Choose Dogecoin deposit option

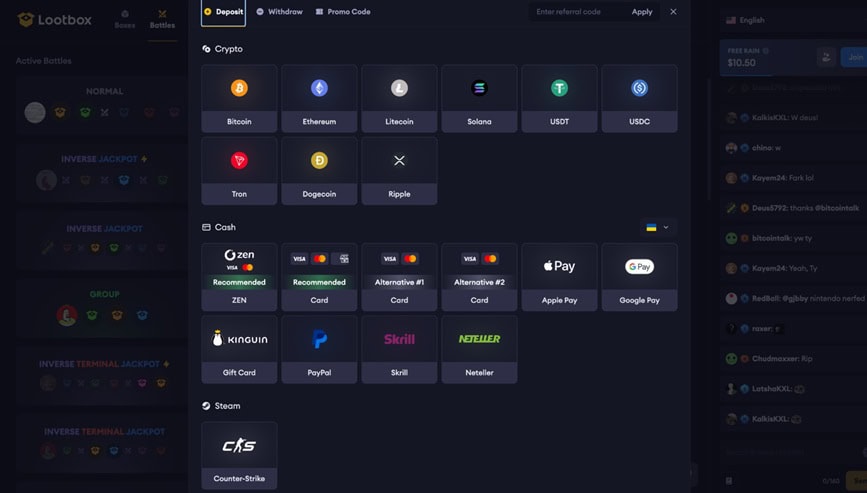coord(319,171)
